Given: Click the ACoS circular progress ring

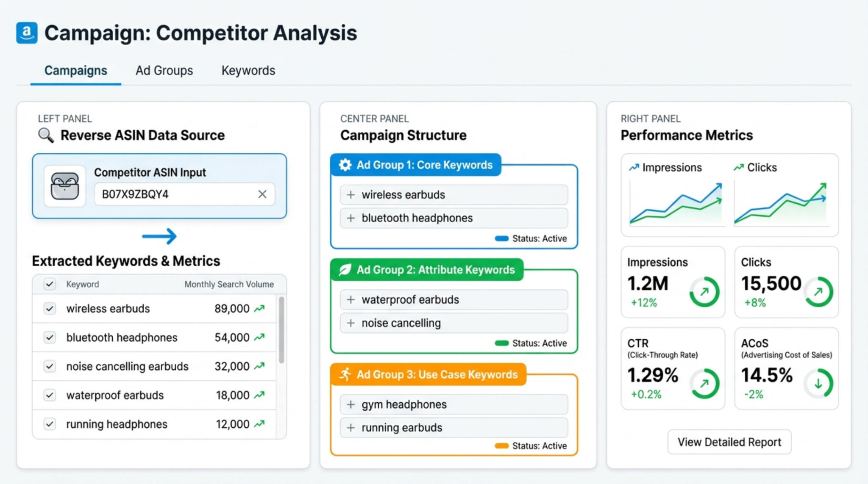Looking at the screenshot, I should pos(819,384).
